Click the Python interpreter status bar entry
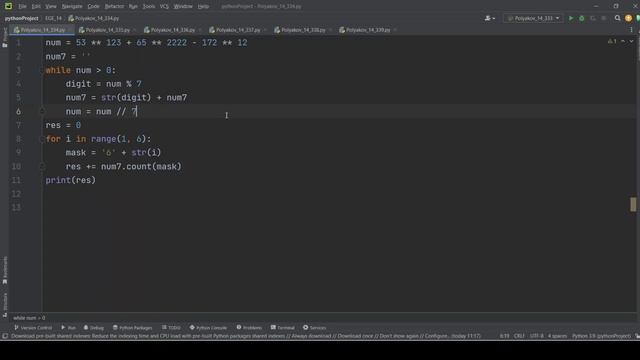640x360 pixels. (x=601, y=336)
